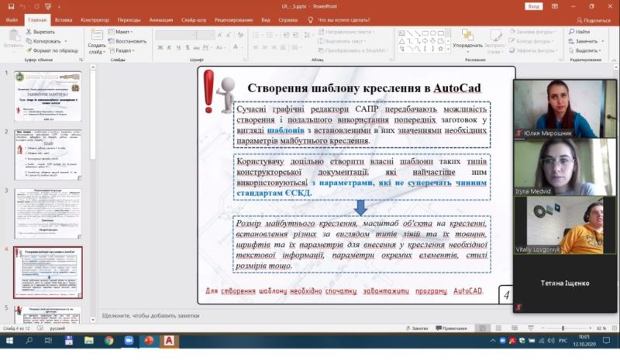This screenshot has height=364, width=620.
Task: Click Increase Font Size button
Action: (x=220, y=35)
